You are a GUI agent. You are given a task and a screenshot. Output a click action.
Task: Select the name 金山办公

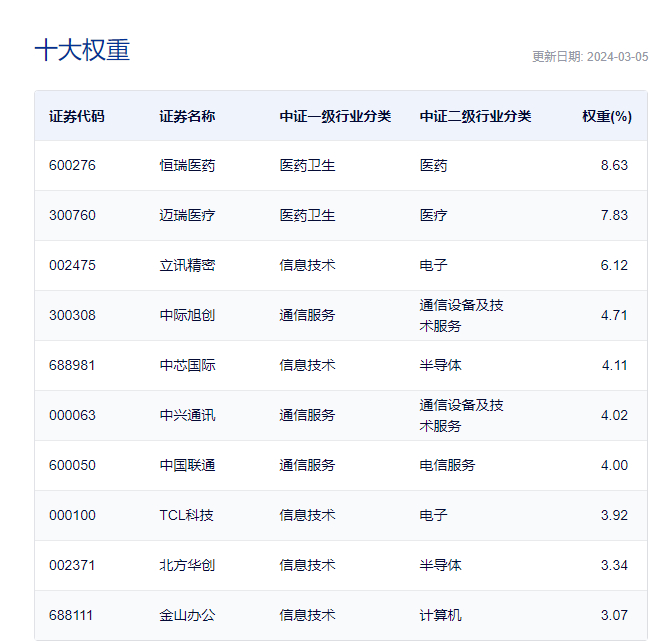187,615
